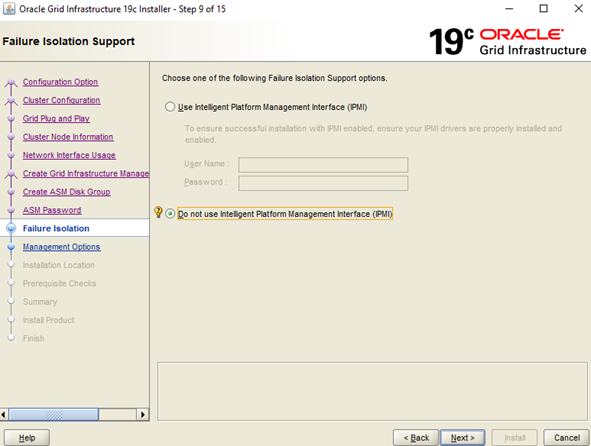This screenshot has height=446, width=591.
Task: Select Use Intelligent Platform Management Interface radio
Action: point(170,107)
